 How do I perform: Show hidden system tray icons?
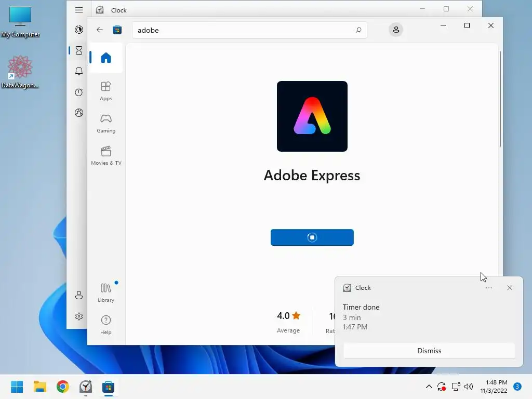pos(429,387)
